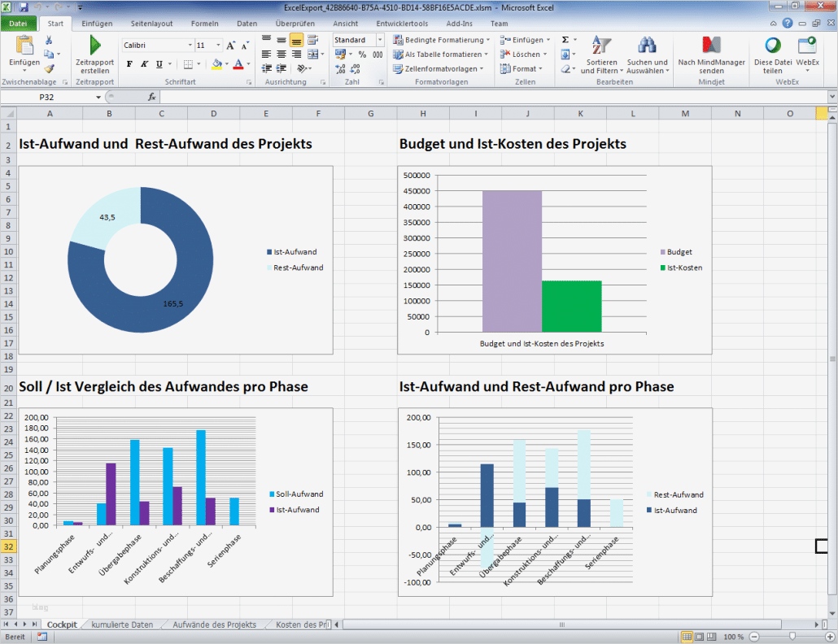Viewport: 838px width, 644px height.
Task: Switch to the Einfügen ribbon tab
Action: 97,24
